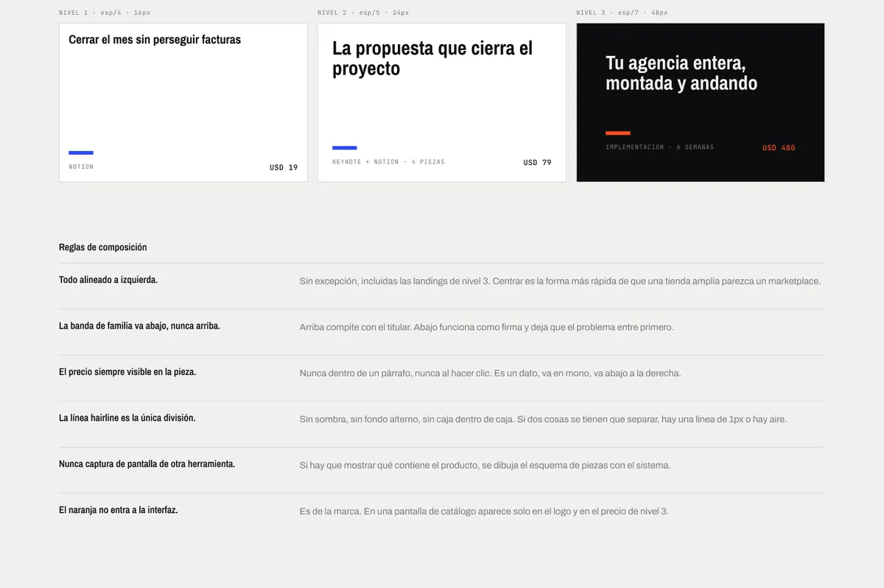The height and width of the screenshot is (588, 884).
Task: Click the description starting 'Es de la marca'
Action: click(x=484, y=511)
